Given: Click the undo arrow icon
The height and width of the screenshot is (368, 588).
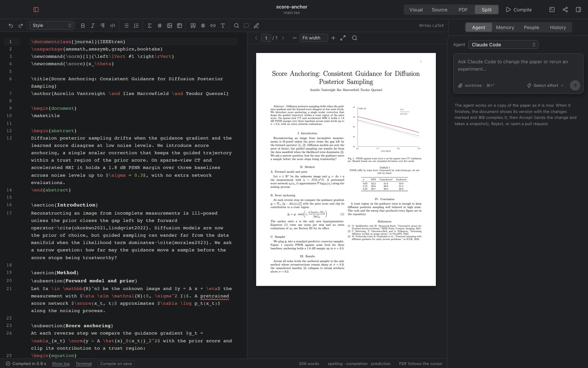Looking at the screenshot, I should tap(11, 26).
